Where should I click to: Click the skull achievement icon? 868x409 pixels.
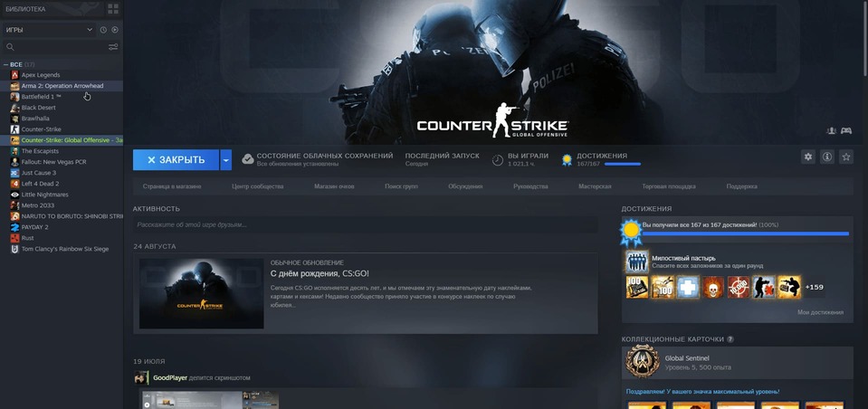tap(713, 287)
